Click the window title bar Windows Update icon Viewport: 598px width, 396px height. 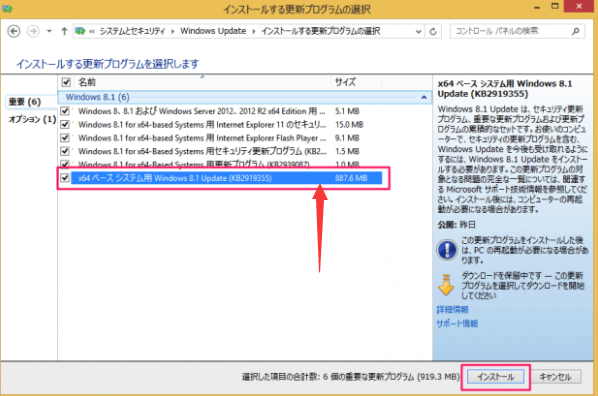point(8,8)
